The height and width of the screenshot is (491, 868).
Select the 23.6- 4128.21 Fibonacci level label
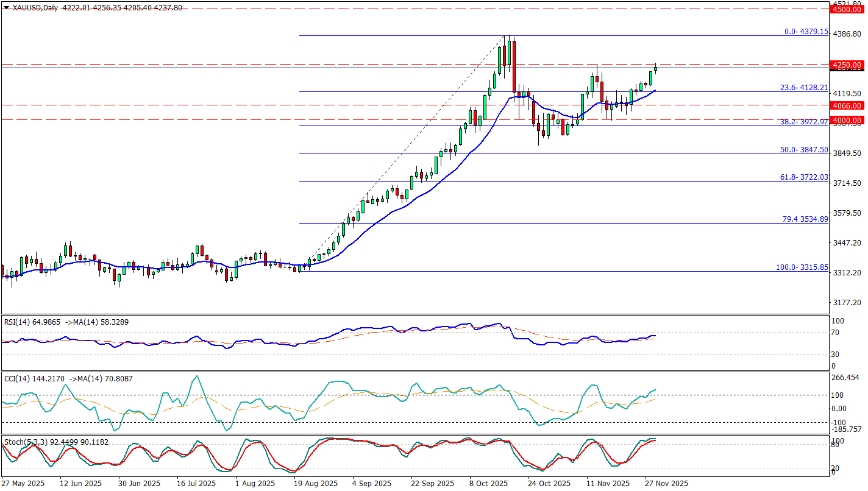803,88
